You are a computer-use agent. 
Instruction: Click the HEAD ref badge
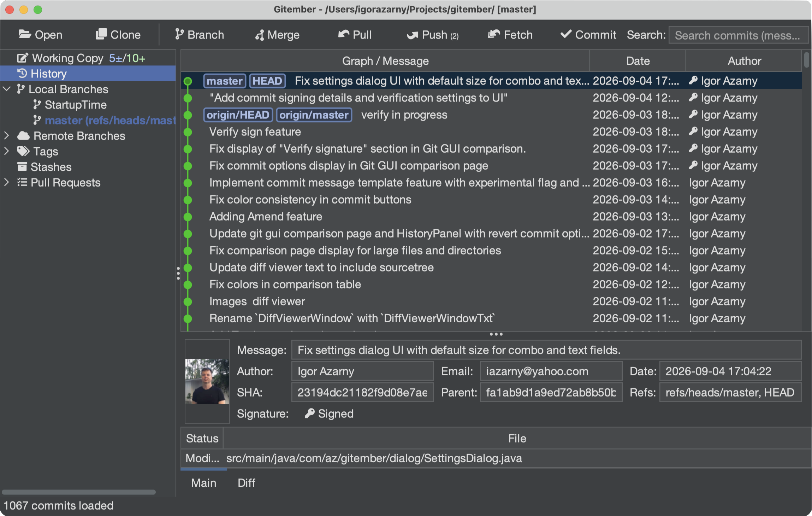[267, 81]
